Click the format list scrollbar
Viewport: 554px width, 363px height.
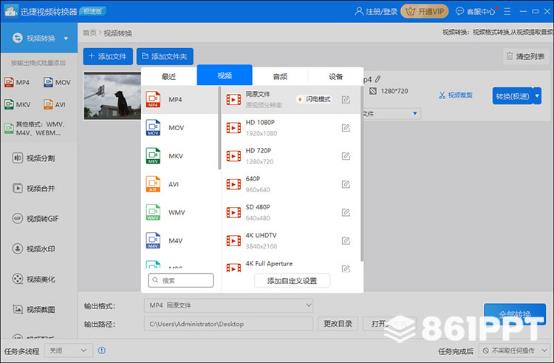click(219, 128)
